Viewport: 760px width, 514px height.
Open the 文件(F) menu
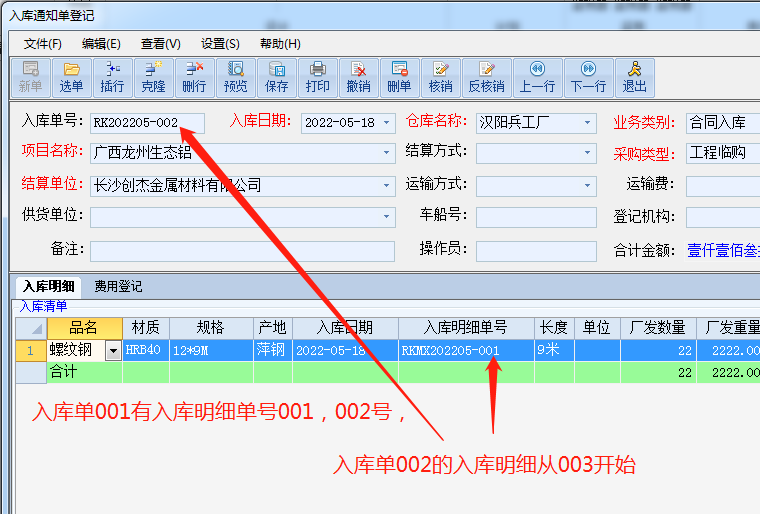[43, 44]
